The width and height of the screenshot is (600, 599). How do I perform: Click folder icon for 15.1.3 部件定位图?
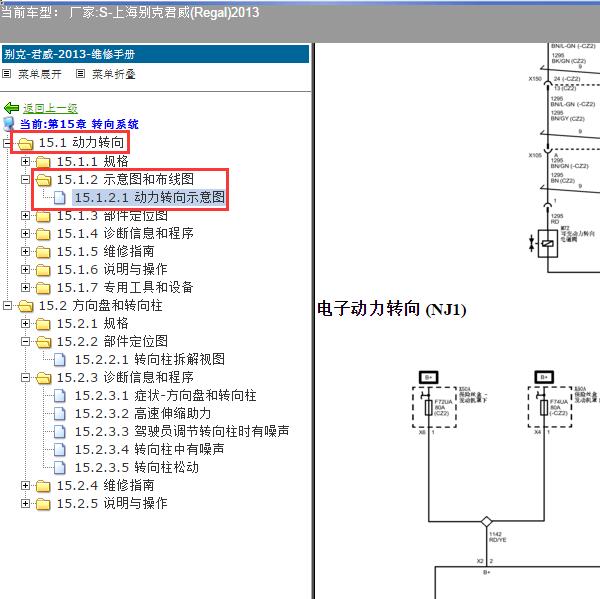[x=43, y=216]
